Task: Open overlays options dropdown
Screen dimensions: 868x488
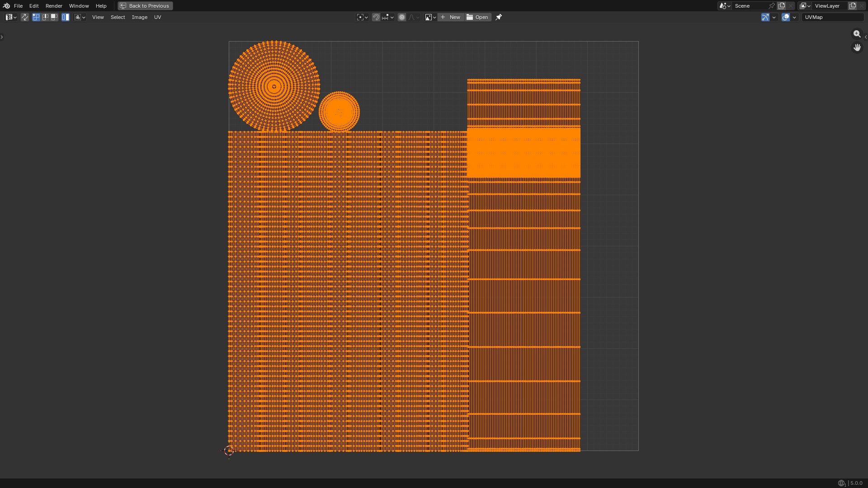Action: (794, 17)
